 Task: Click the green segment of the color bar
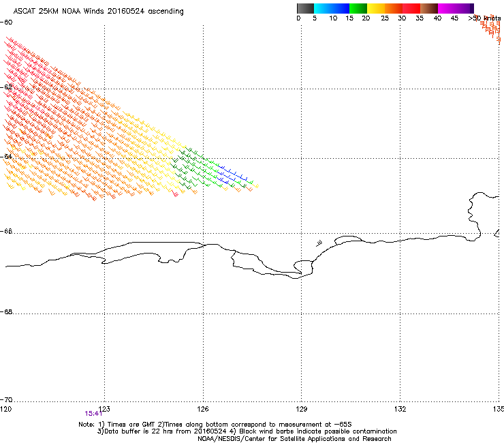358,8
